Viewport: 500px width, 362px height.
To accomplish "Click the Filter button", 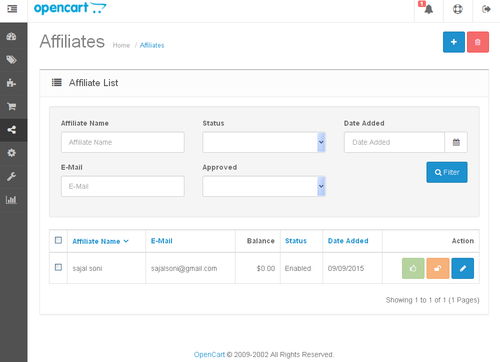I will click(447, 172).
